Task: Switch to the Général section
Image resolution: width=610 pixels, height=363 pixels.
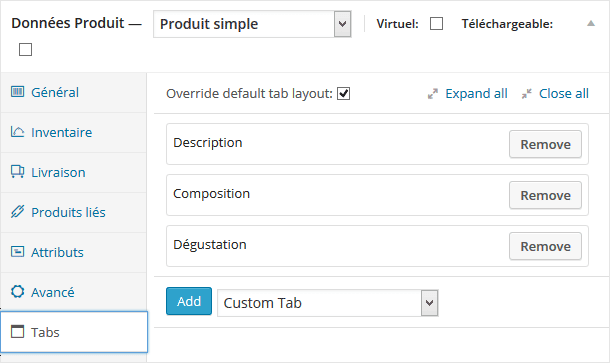Action: coord(74,93)
